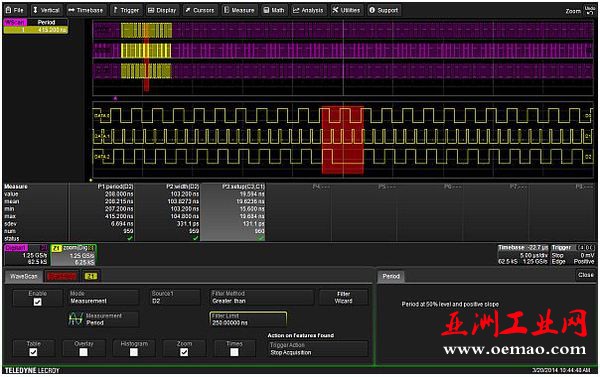Screen dimensions: 600x377
Task: Open the Timebase menu
Action: [x=86, y=10]
